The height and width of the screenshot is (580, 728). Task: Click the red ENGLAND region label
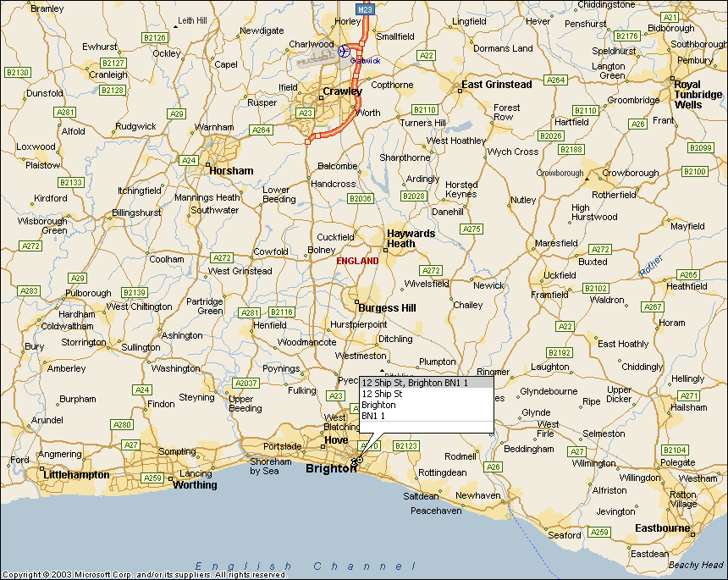[357, 261]
